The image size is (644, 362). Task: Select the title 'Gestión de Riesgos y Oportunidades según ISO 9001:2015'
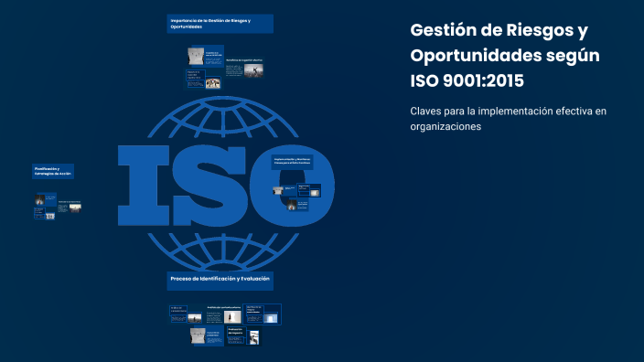click(x=505, y=56)
